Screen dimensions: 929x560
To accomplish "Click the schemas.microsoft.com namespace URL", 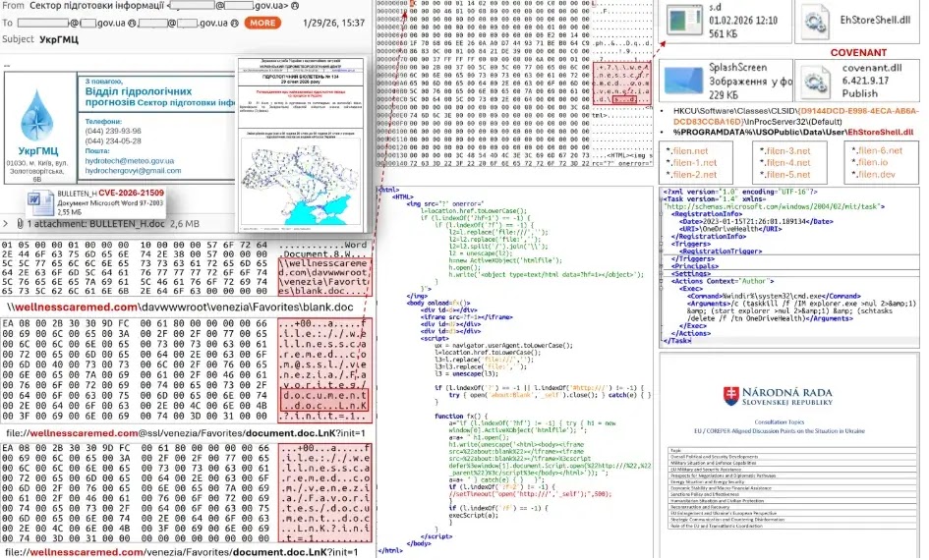I will [772, 206].
